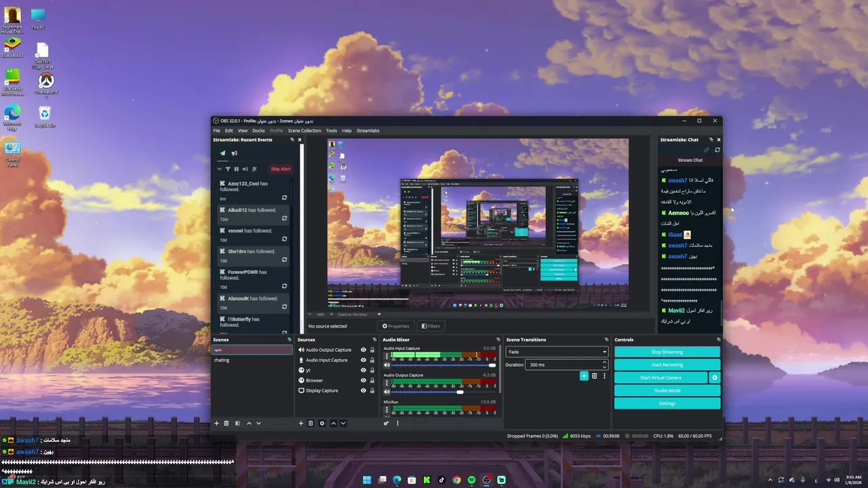Move source down in Sources toolbar
The image size is (868, 488).
click(342, 423)
